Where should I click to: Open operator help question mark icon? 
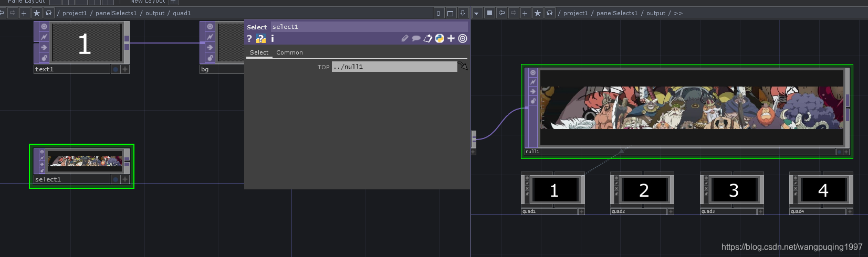249,38
